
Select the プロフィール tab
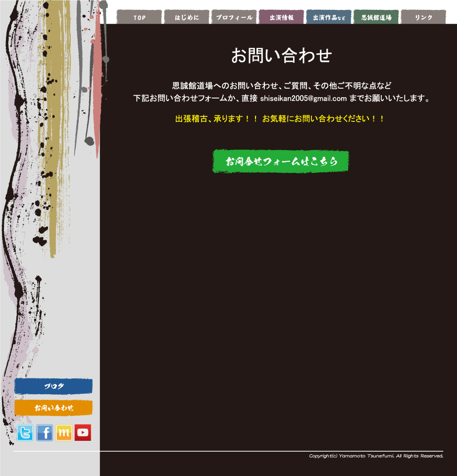(234, 17)
